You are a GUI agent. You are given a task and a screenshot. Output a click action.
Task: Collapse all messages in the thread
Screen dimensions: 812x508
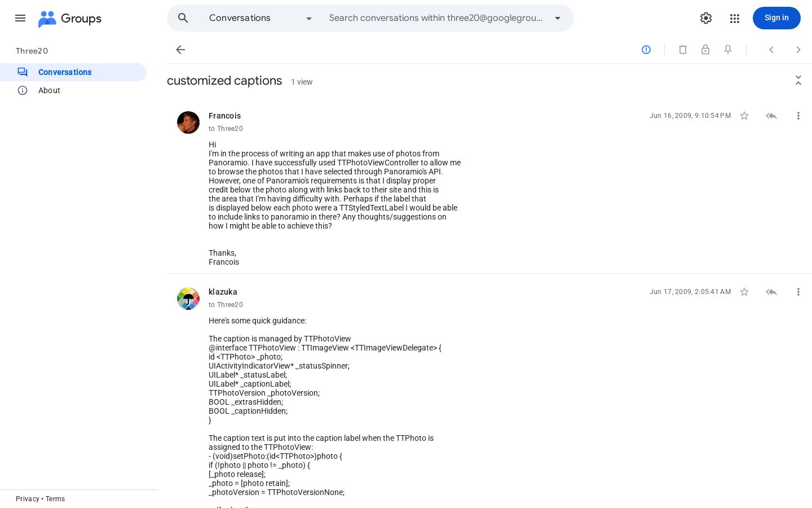click(x=798, y=80)
